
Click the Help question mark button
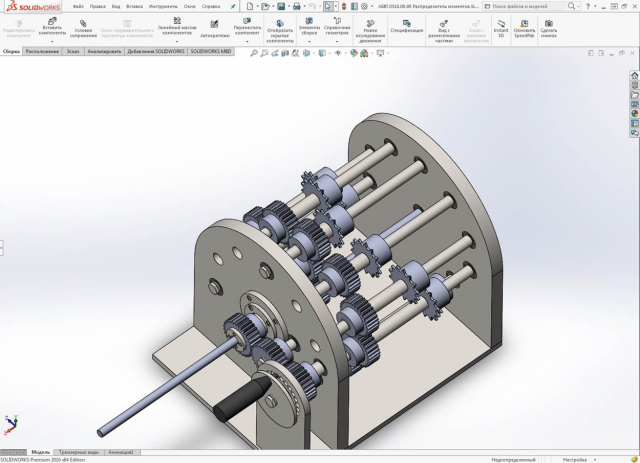click(588, 7)
